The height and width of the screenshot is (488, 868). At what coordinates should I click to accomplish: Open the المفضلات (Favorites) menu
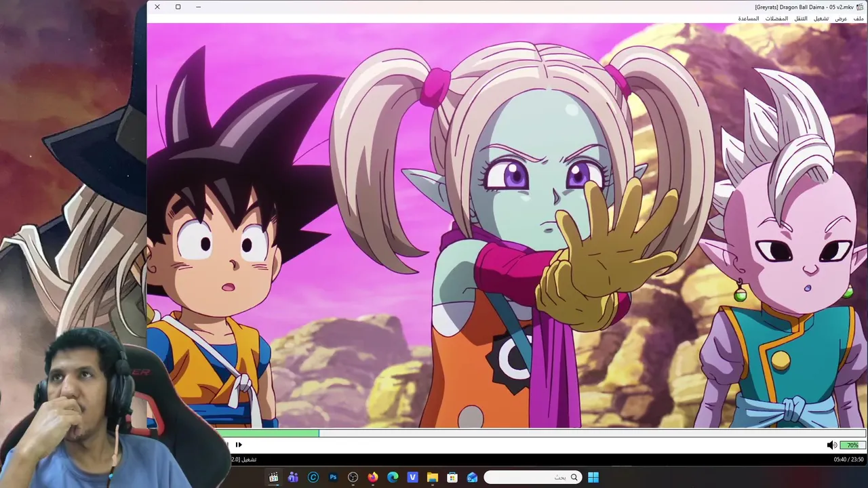[x=776, y=18]
